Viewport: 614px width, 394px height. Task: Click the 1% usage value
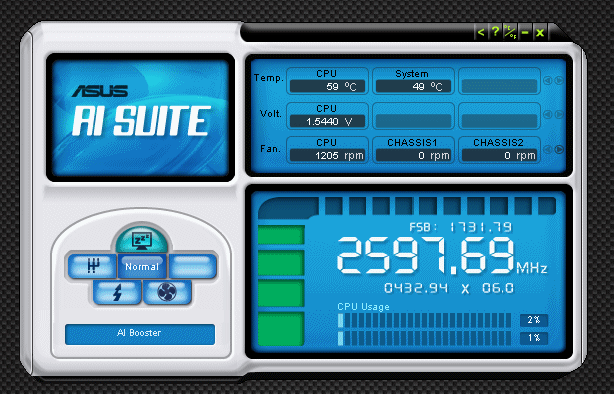534,338
